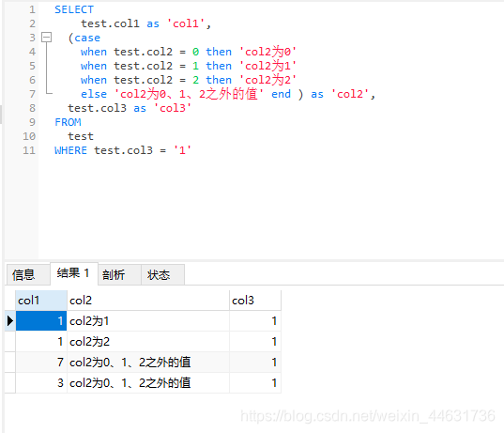The image size is (504, 433).
Task: Click line number 11 in the gutter
Action: [29, 150]
